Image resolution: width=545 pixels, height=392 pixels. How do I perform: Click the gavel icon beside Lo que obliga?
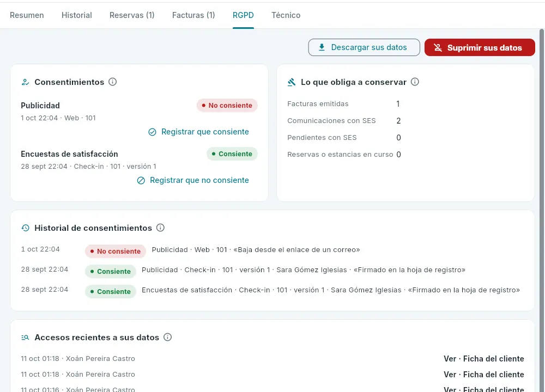pos(292,82)
